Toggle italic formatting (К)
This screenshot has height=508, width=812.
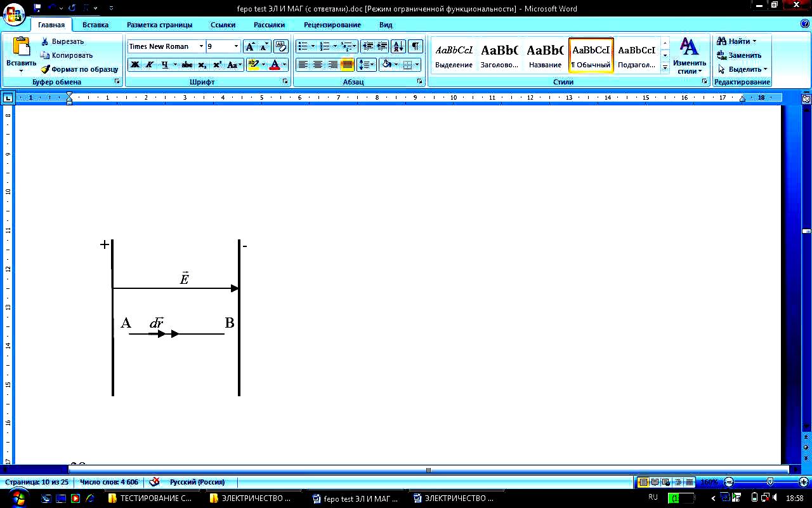click(x=150, y=65)
